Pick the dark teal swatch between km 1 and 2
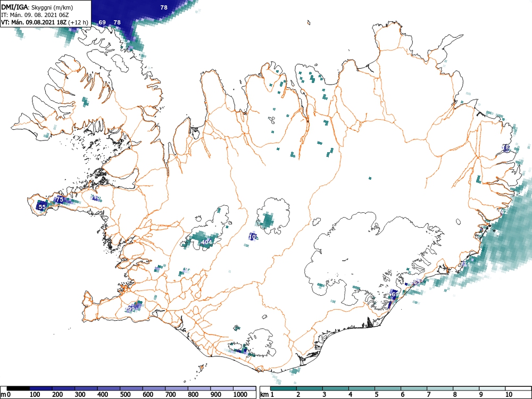Screen dimensions: 532x399 (x=284, y=388)
